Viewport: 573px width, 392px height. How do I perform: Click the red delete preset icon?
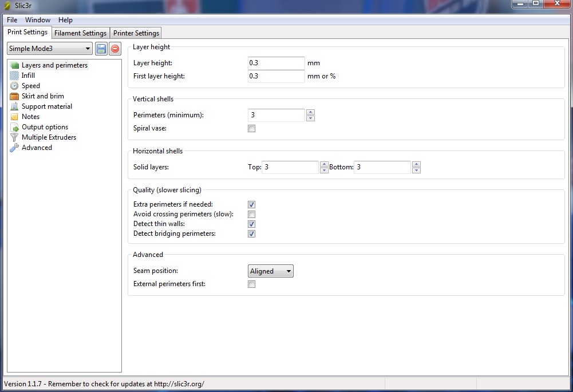(x=115, y=49)
